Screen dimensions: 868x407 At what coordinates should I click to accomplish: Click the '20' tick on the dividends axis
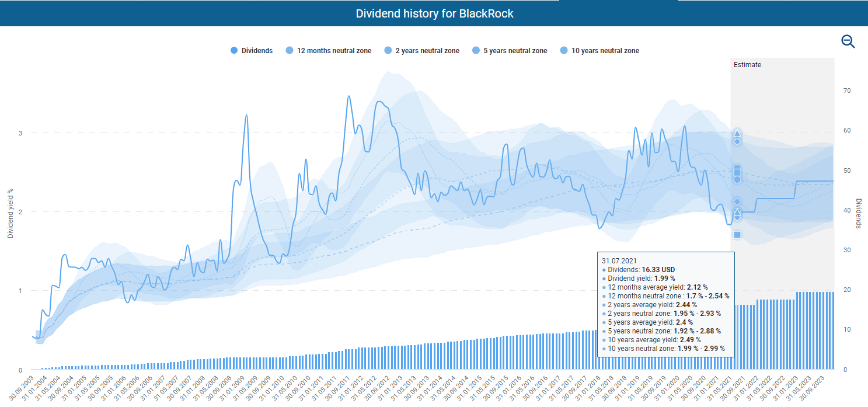tap(846, 290)
